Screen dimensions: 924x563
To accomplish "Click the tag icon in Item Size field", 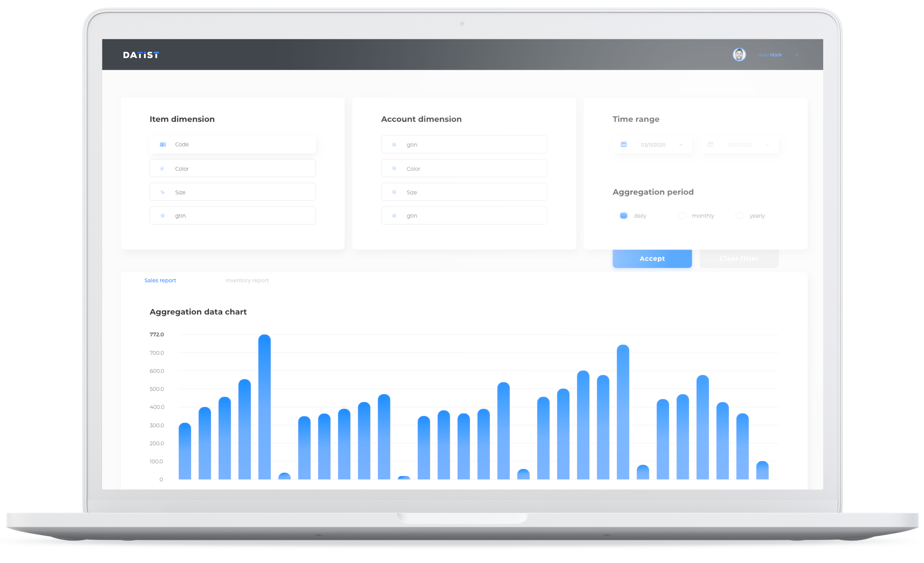I will point(162,192).
